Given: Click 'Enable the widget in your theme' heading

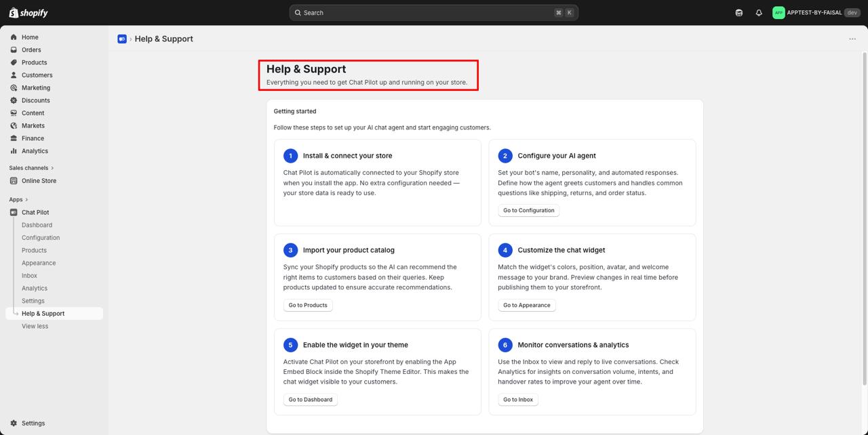Looking at the screenshot, I should pos(355,345).
